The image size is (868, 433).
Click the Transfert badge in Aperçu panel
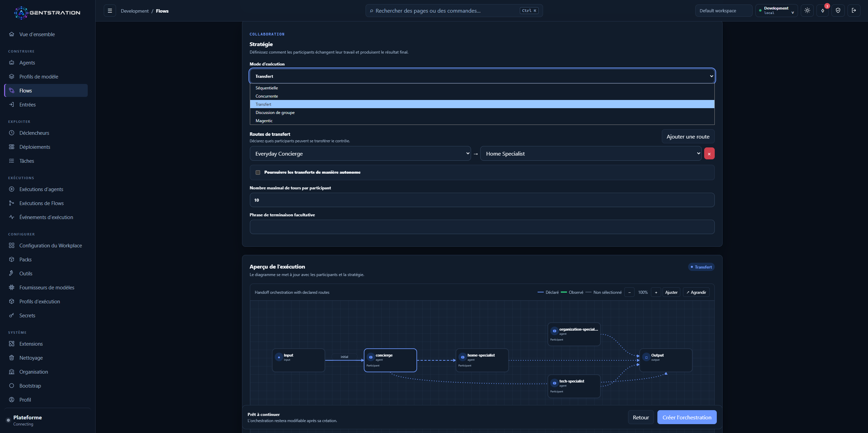pyautogui.click(x=701, y=267)
